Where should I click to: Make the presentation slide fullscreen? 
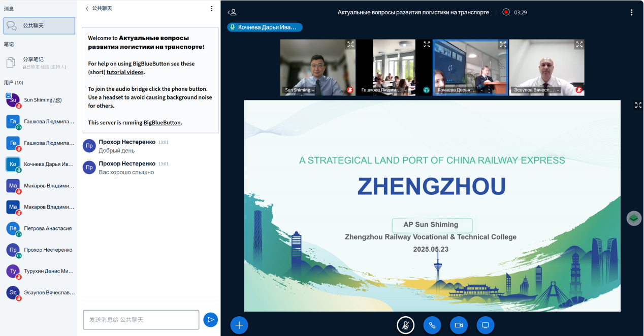click(x=638, y=105)
